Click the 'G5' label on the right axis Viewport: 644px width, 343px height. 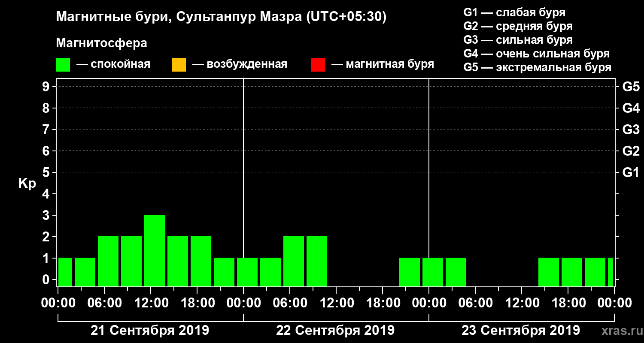click(631, 87)
